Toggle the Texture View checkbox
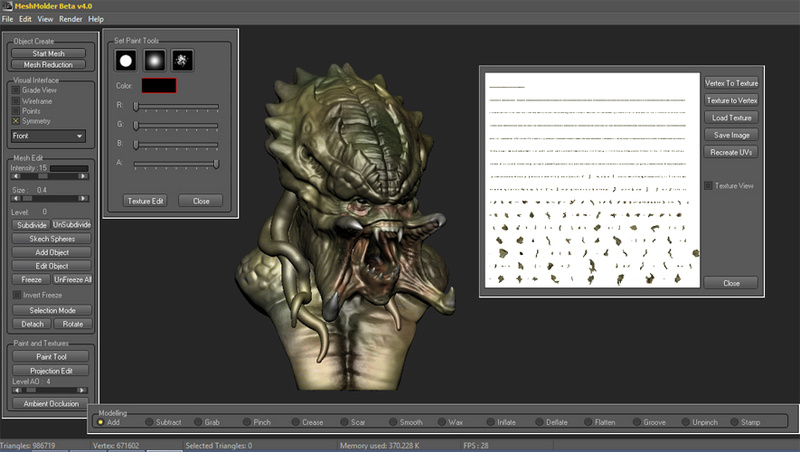 point(708,186)
